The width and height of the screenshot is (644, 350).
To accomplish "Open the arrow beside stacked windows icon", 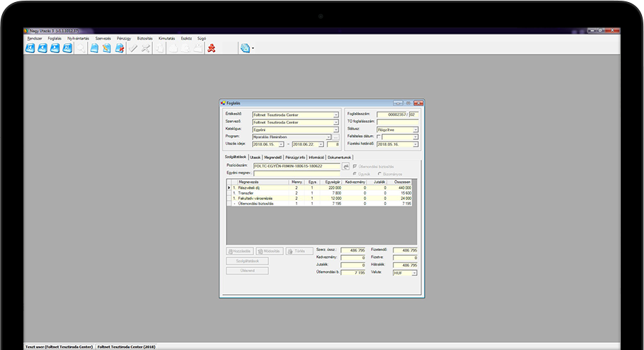I will [253, 48].
